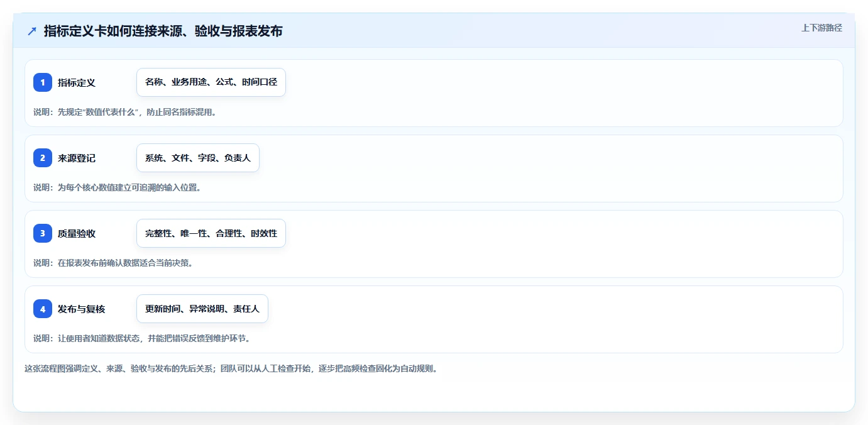Viewport: 868px width, 425px height.
Task: Click the 更新时间、异常说明、责任人 chip
Action: (x=202, y=309)
